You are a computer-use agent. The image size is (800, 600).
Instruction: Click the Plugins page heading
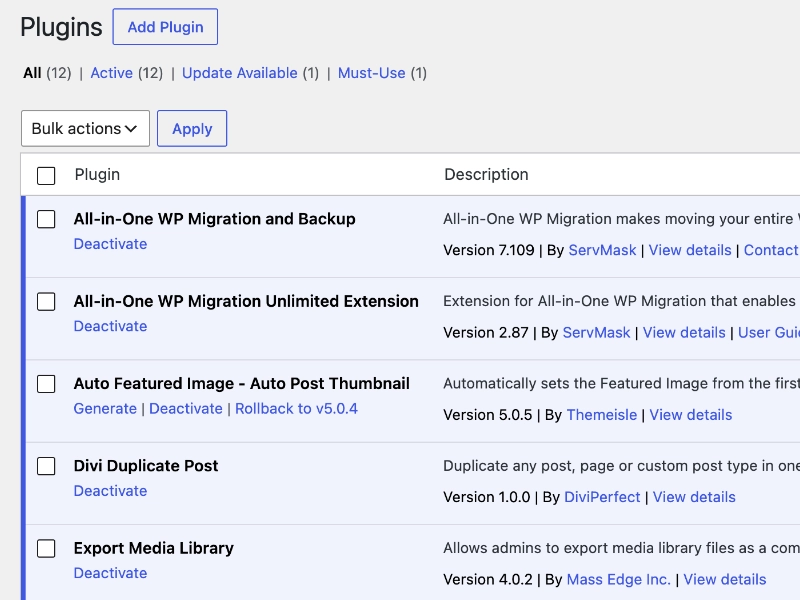[61, 27]
